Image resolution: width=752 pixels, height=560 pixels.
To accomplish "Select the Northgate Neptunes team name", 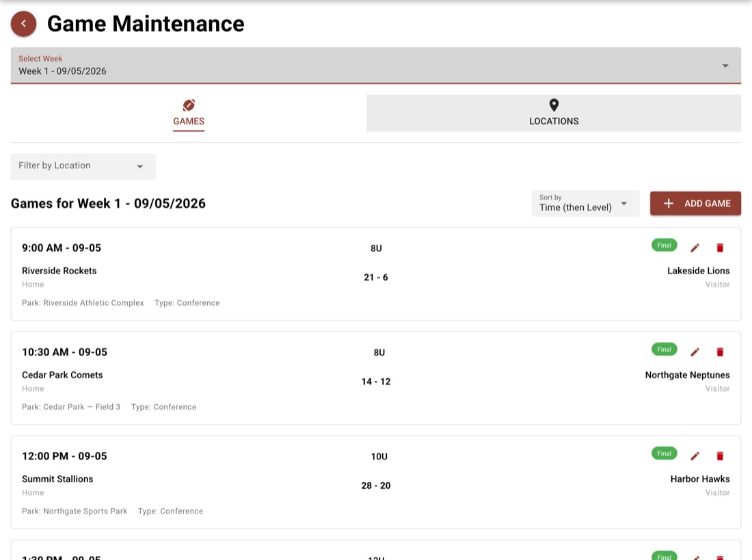I will [687, 375].
